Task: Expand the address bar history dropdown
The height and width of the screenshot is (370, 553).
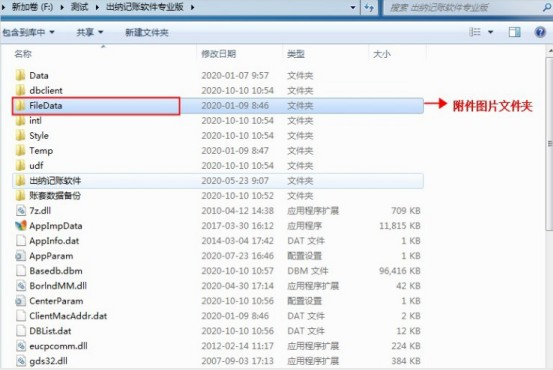Action: tap(353, 7)
